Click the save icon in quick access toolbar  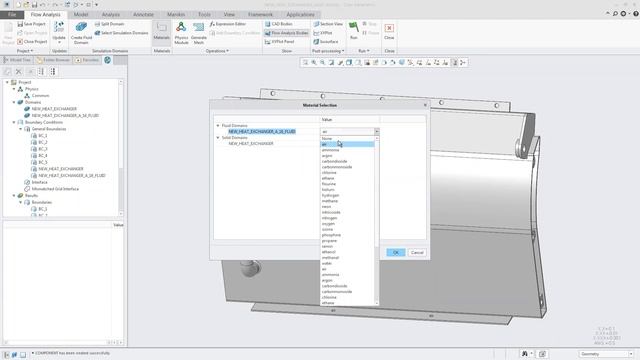click(34, 4)
